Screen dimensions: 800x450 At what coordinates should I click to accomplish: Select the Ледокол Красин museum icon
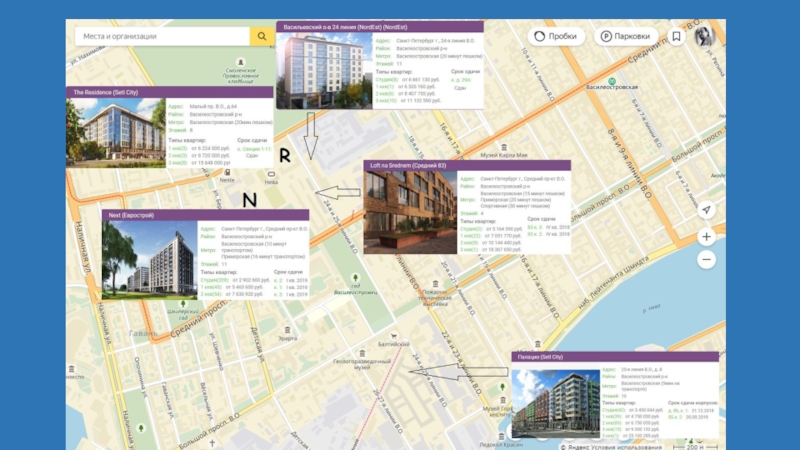coord(502,436)
